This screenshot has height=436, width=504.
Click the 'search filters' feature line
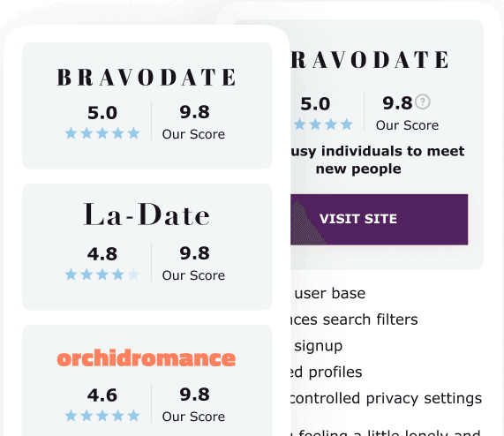click(354, 319)
